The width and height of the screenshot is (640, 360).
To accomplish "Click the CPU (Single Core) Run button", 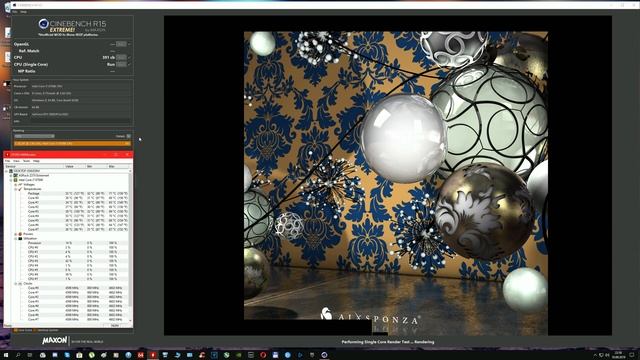I will point(121,64).
